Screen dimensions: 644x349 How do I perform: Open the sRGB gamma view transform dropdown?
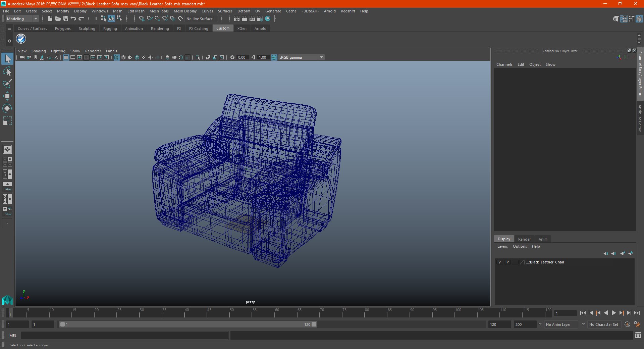[301, 57]
